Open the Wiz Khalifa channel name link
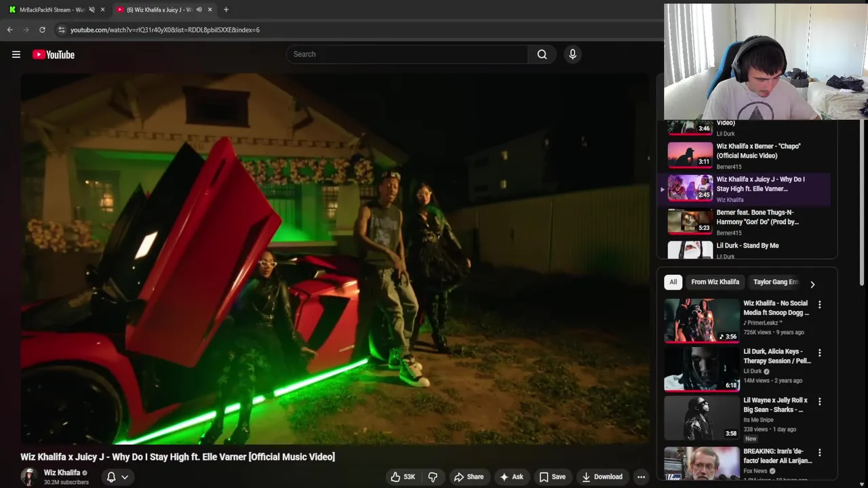Viewport: 868px width, 488px height. click(x=62, y=472)
